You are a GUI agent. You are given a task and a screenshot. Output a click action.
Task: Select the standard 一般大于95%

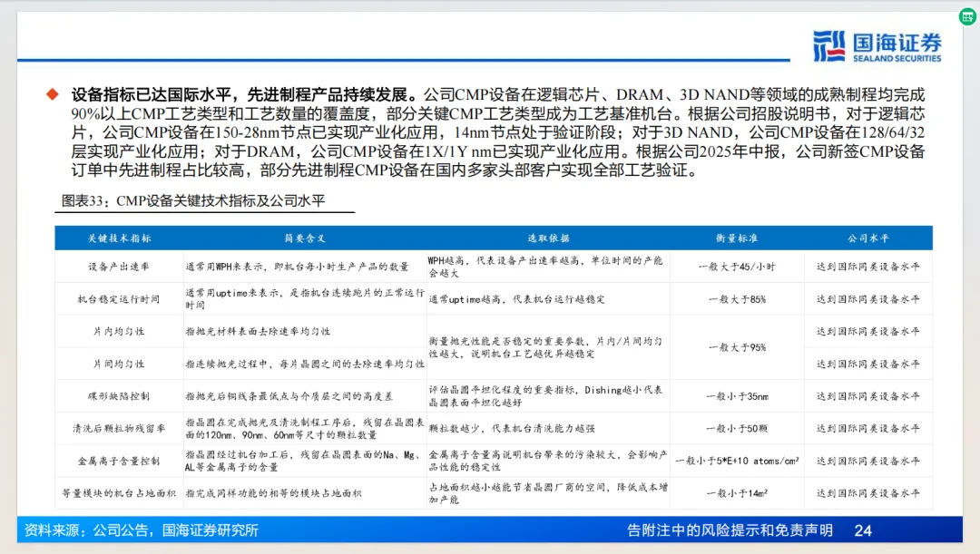click(x=737, y=347)
